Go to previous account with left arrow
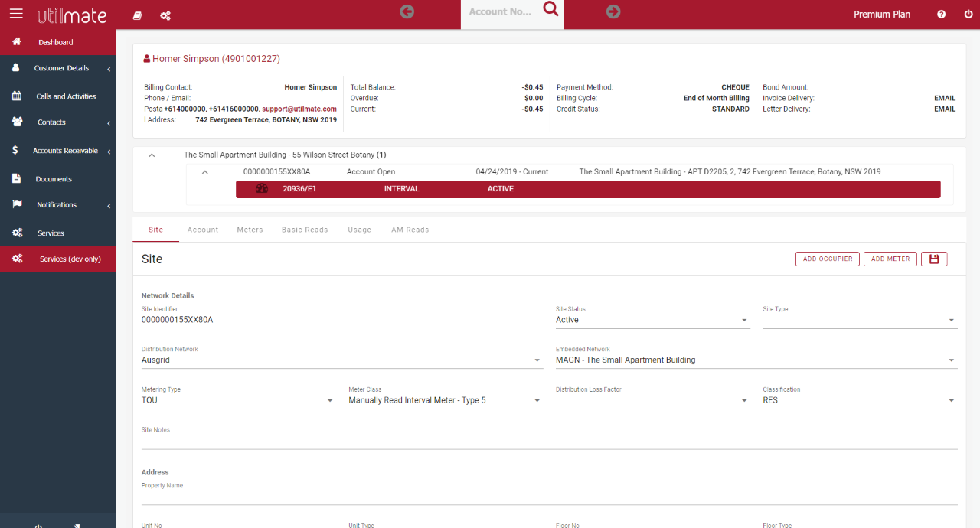Viewport: 980px width, 528px height. 407,11
